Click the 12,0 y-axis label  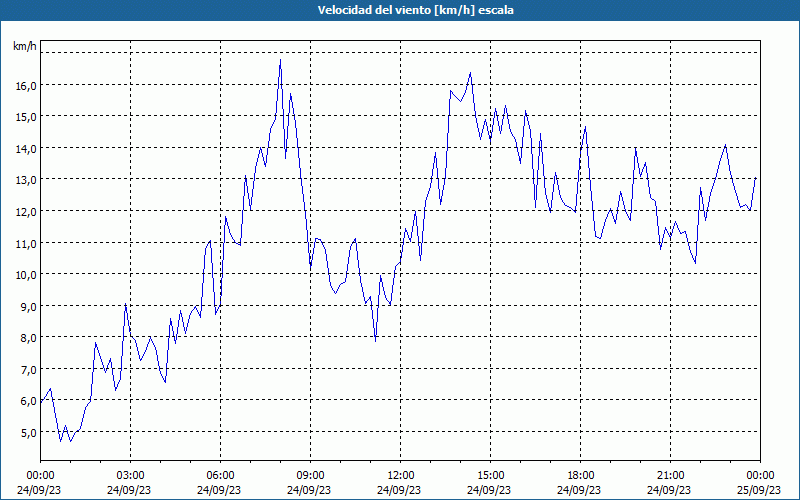coord(26,212)
